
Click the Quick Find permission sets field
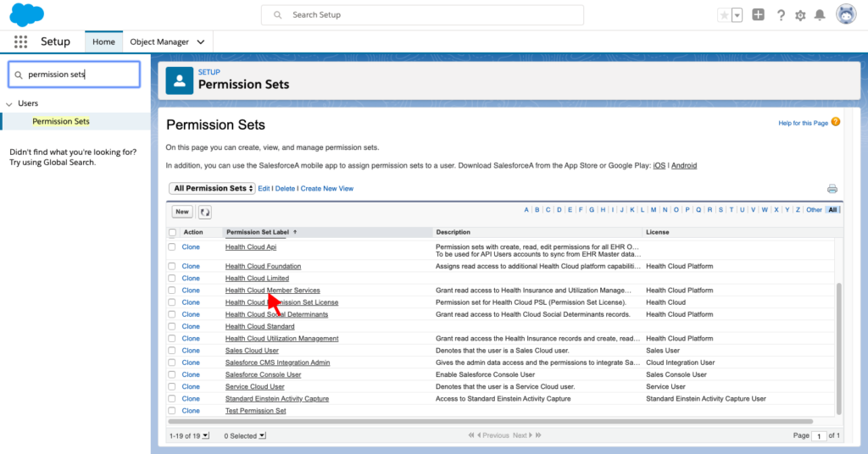pyautogui.click(x=75, y=74)
